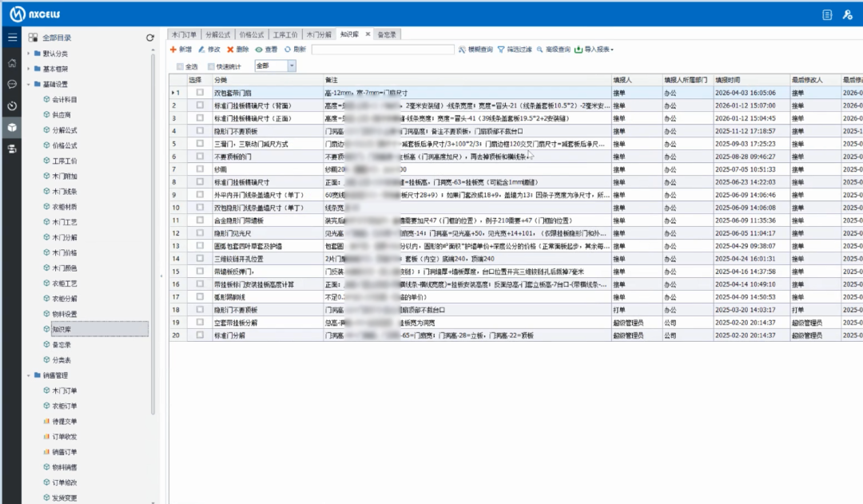
Task: Open 待提交单 report in the tree
Action: 65,422
